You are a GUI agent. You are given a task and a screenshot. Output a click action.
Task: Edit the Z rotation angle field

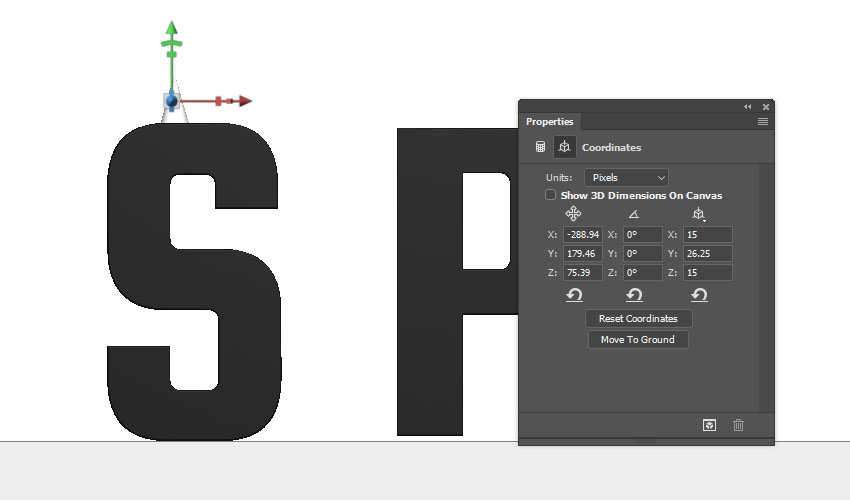(642, 272)
